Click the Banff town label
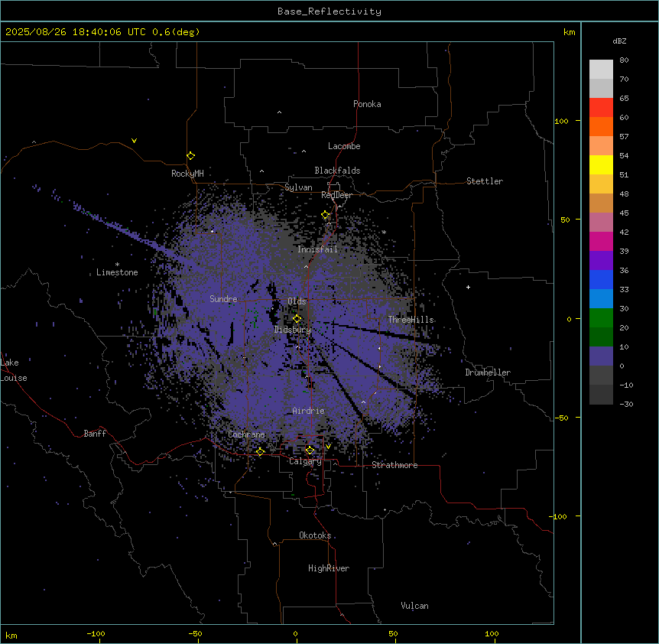This screenshot has width=659, height=644. [x=95, y=434]
